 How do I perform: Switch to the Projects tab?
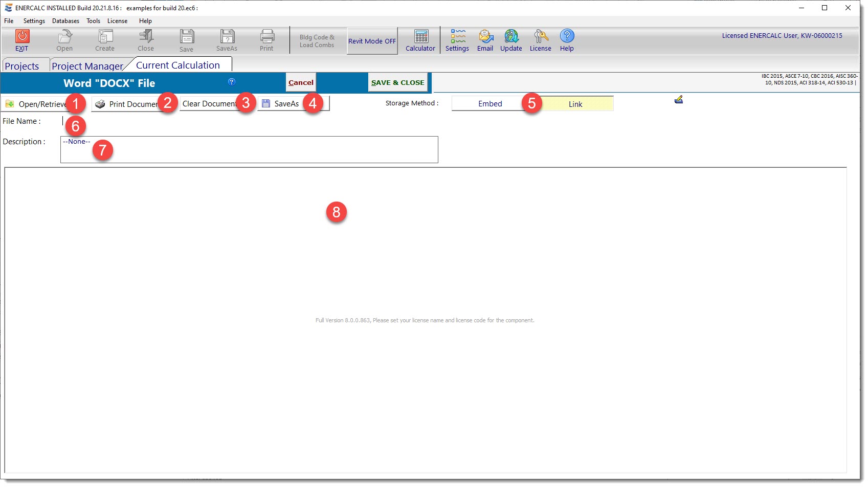pyautogui.click(x=22, y=66)
